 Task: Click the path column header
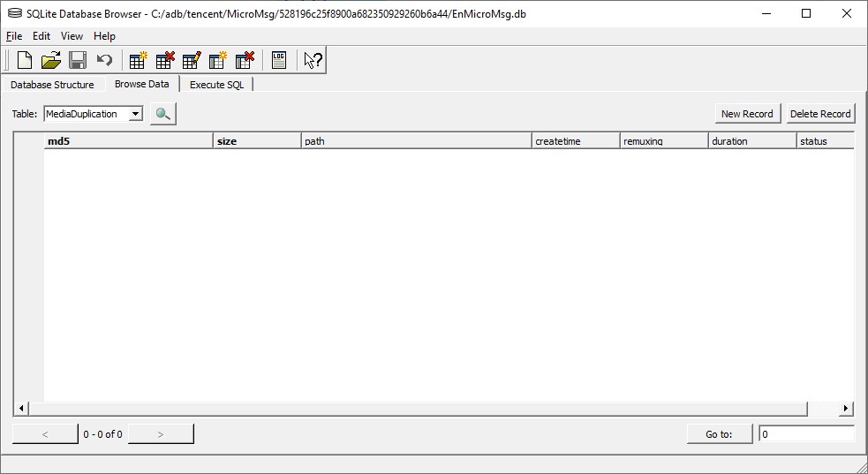[416, 141]
